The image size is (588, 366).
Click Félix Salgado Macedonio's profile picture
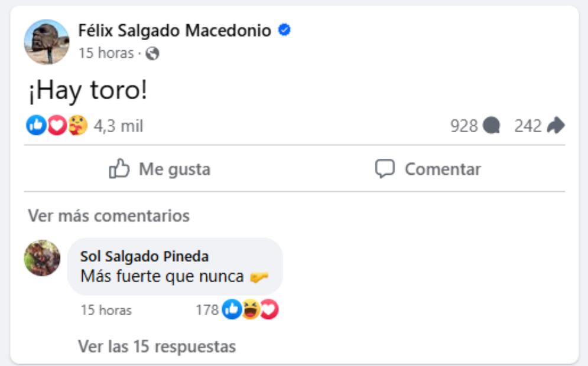46,42
